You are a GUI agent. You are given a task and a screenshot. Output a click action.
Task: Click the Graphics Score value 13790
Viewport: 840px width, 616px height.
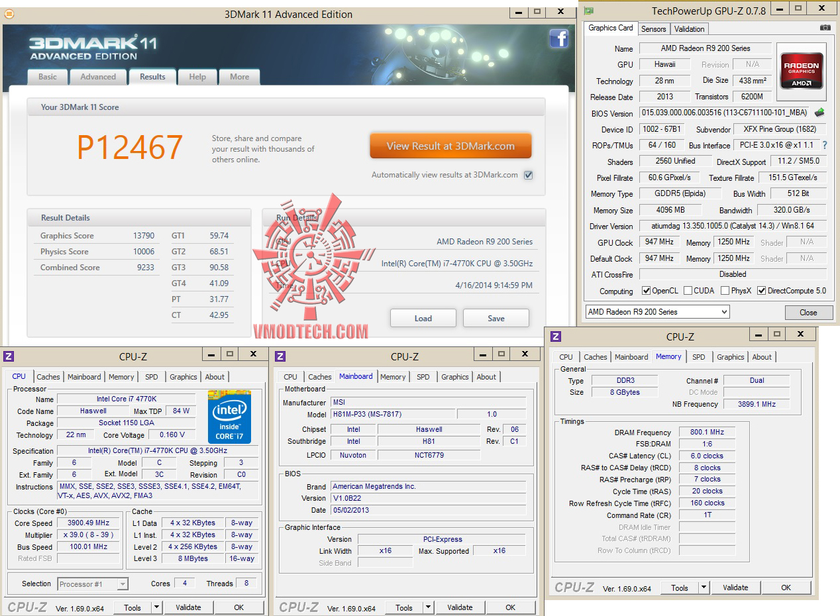(144, 236)
